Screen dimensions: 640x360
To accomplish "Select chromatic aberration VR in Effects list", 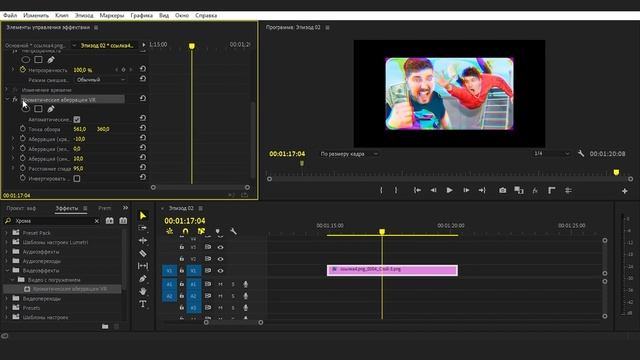I will (69, 289).
